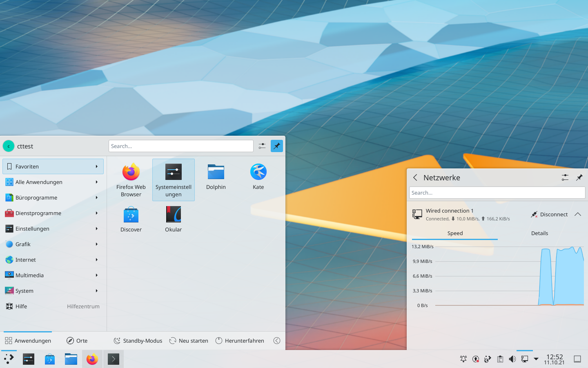Switch to the Orte tab

point(77,341)
